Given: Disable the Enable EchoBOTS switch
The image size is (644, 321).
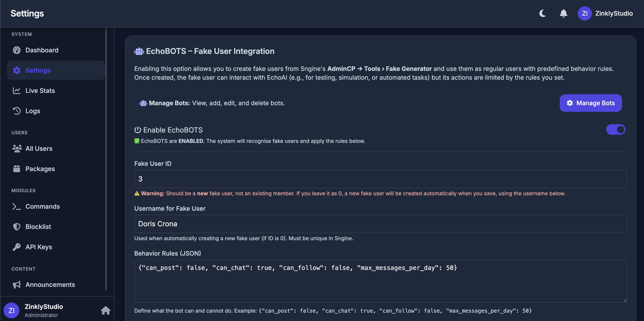Looking at the screenshot, I should 616,129.
